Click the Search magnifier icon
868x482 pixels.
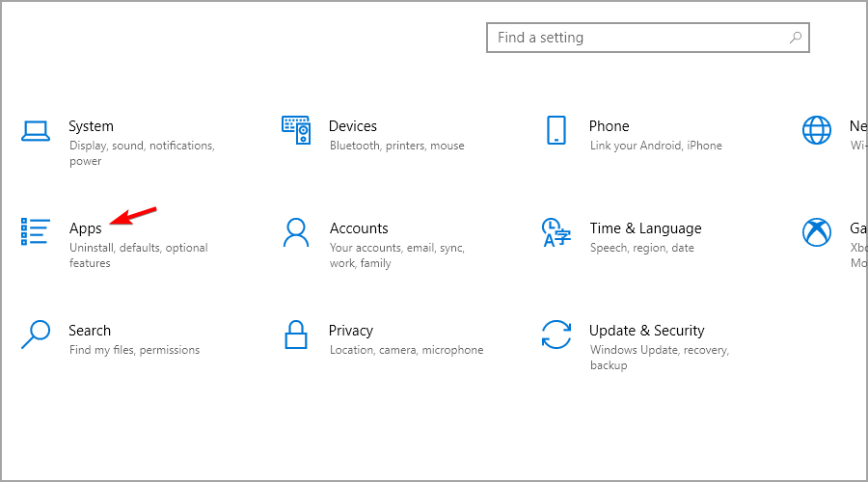pyautogui.click(x=36, y=335)
